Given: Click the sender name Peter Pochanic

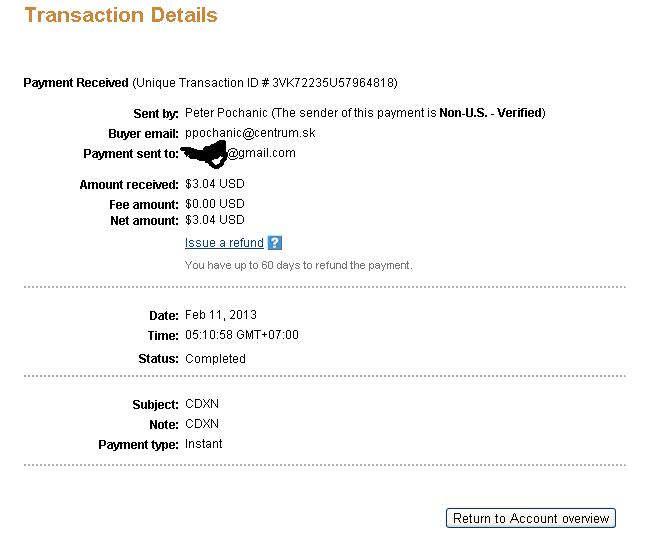Looking at the screenshot, I should click(226, 113).
